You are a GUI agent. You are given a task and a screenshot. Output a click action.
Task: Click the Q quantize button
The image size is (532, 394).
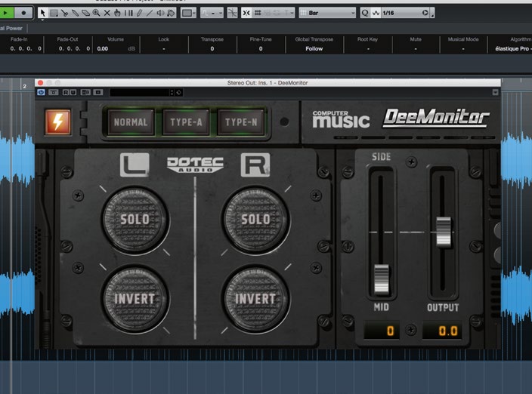pos(365,13)
